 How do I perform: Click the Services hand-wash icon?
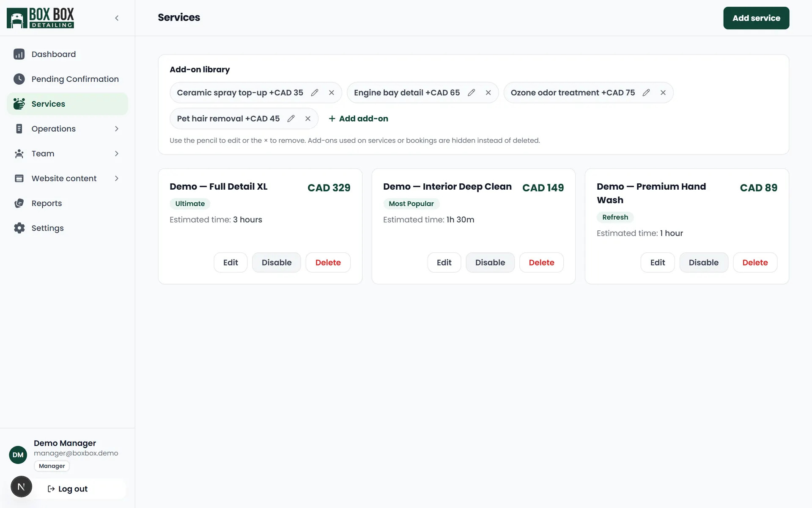[19, 104]
